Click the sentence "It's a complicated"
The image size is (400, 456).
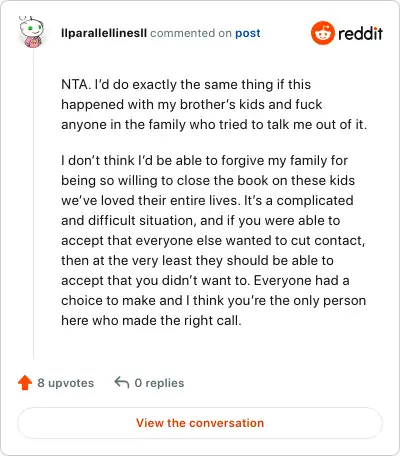299,200
